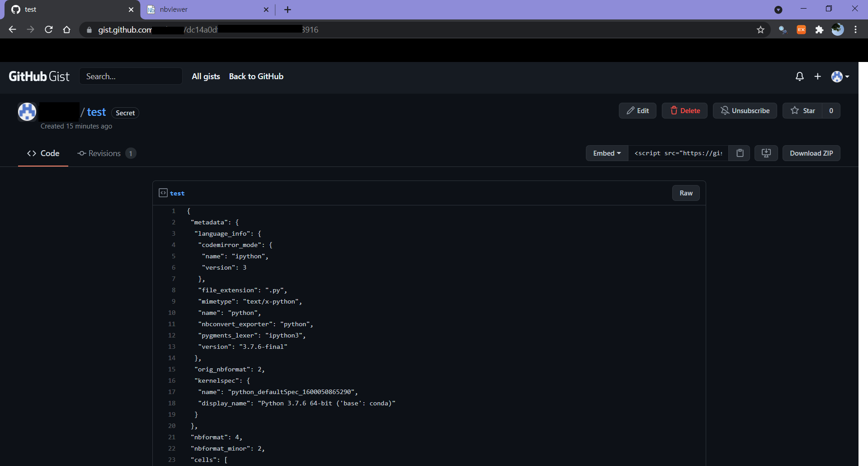Focus the gist Search field

[131, 76]
